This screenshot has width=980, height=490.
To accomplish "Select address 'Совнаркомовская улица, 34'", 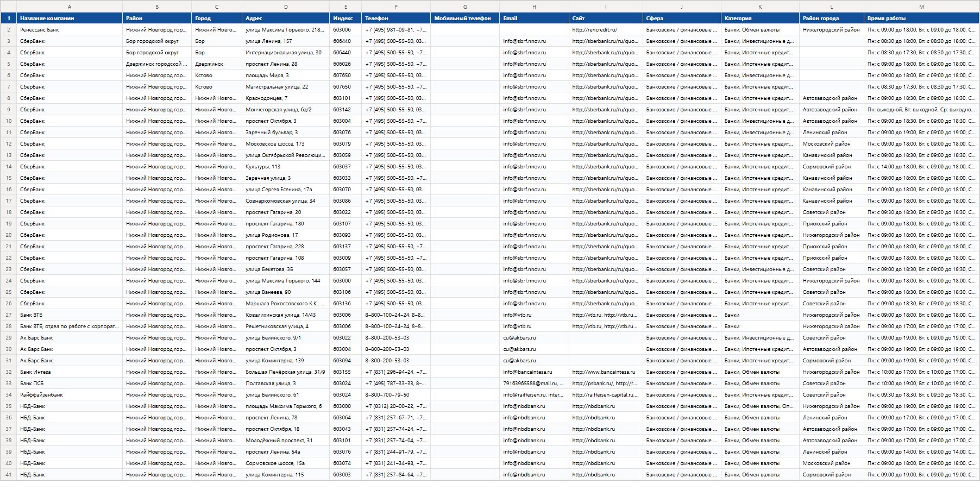I will (286, 201).
